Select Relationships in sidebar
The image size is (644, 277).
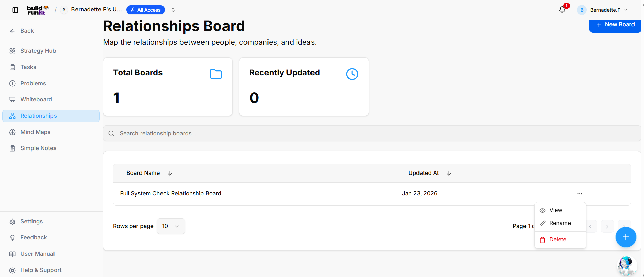coord(51,116)
